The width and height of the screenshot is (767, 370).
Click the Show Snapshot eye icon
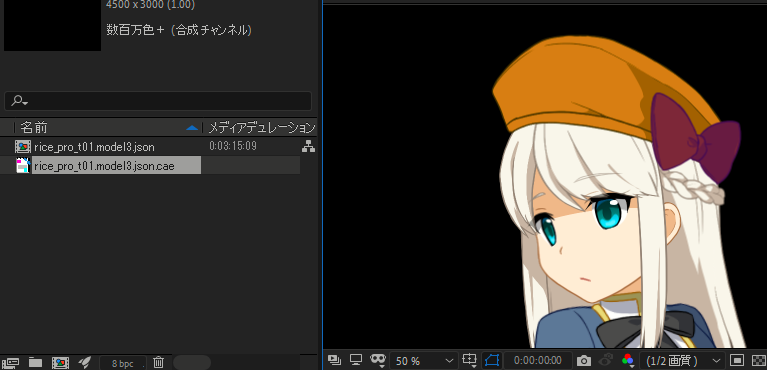click(607, 361)
